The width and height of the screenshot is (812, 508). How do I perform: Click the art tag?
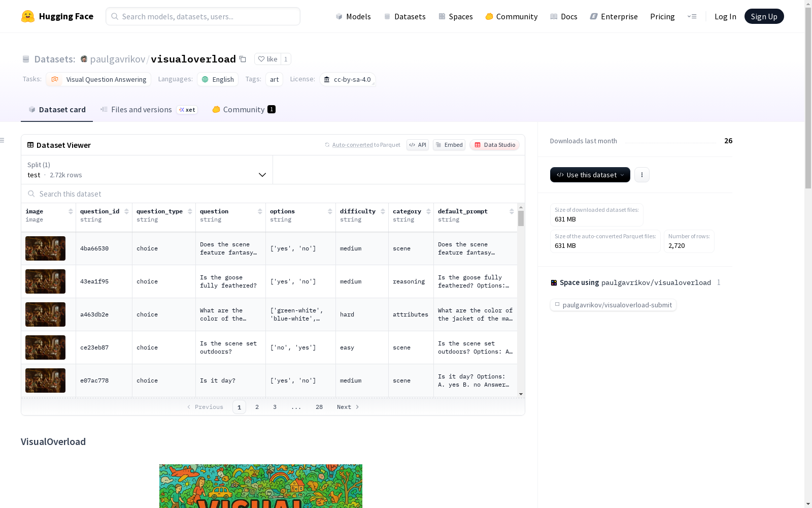point(274,79)
